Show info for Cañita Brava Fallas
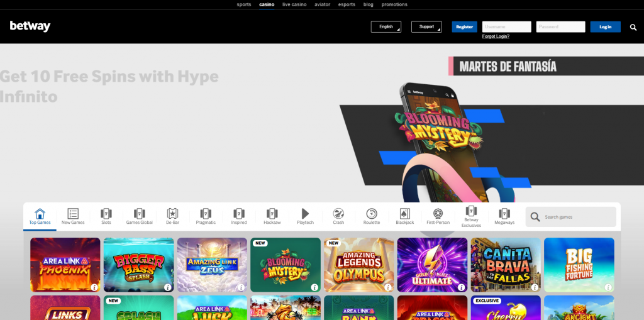Screen dimensions: 644x320 click(x=535, y=287)
